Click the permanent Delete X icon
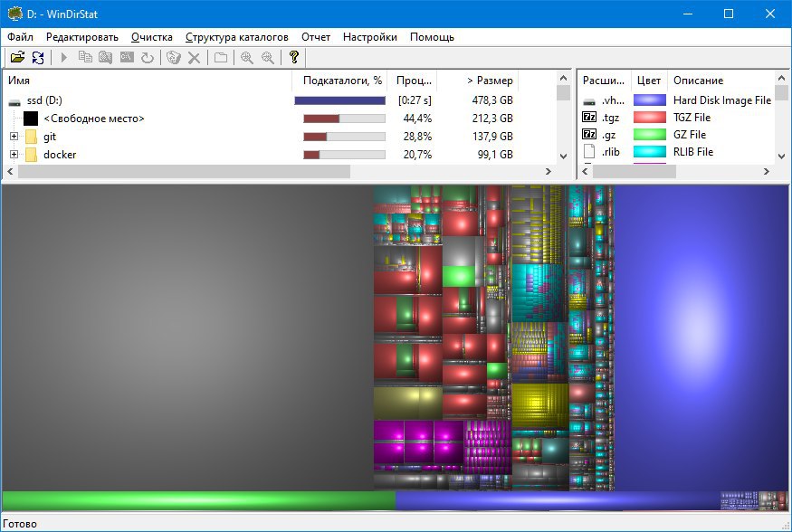792x532 pixels. 195,58
